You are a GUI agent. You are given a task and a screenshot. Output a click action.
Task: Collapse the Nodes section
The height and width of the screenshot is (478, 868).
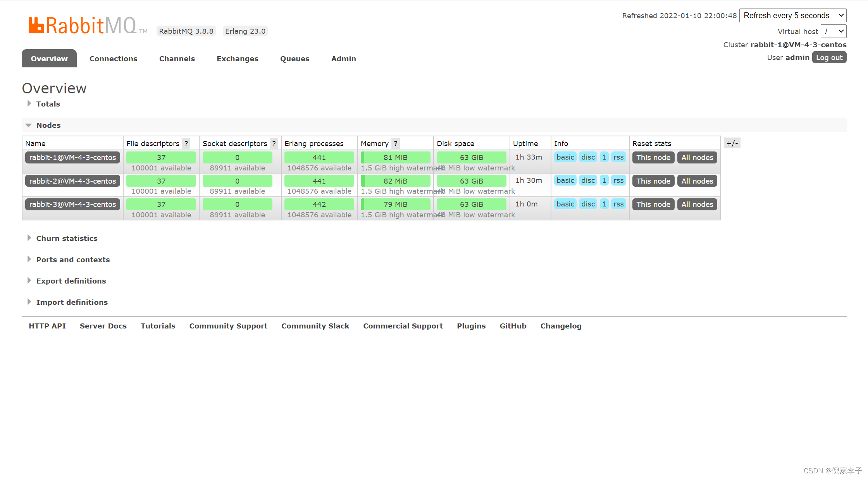coord(48,125)
